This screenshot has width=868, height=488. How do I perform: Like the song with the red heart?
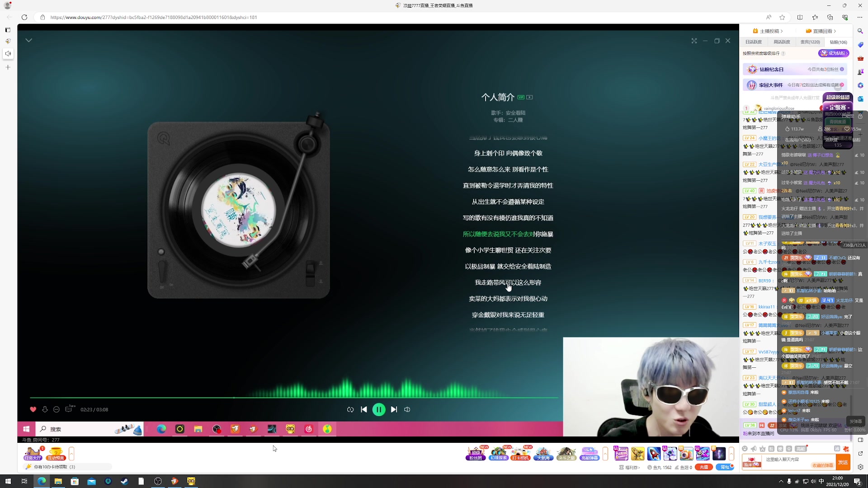coord(33,409)
